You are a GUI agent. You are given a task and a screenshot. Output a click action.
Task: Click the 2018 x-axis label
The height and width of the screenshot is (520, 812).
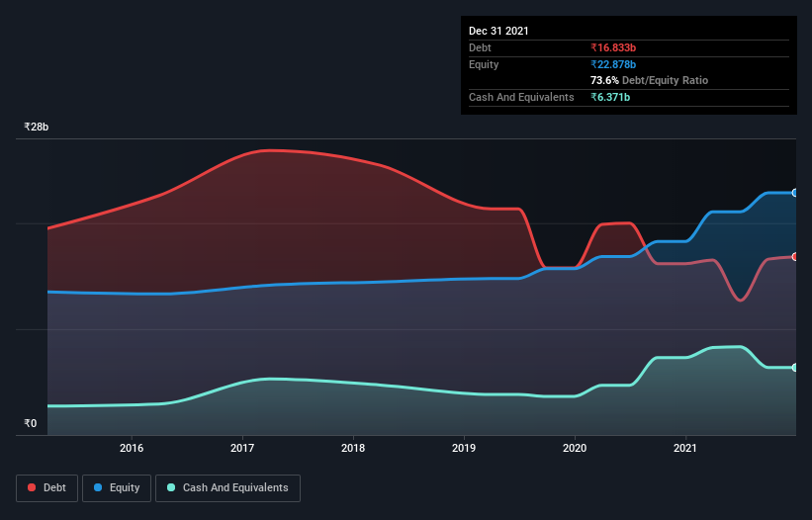(x=353, y=448)
